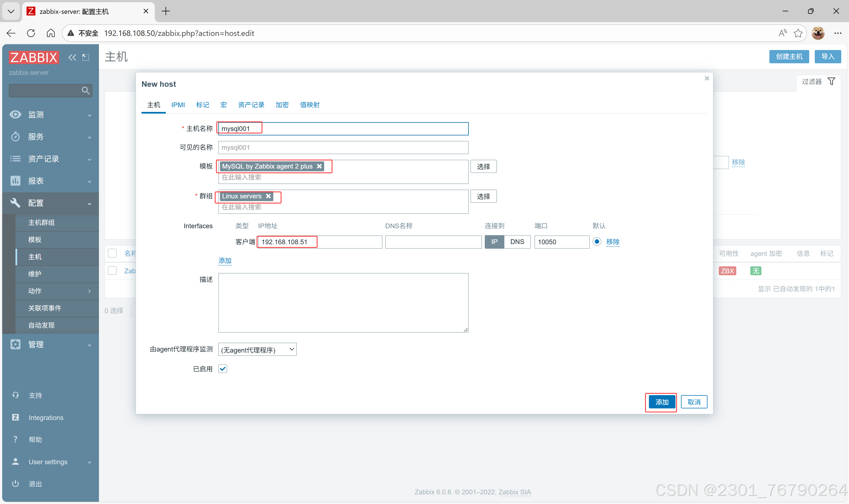
Task: Switch interface connect-to option to DNS
Action: click(x=517, y=242)
